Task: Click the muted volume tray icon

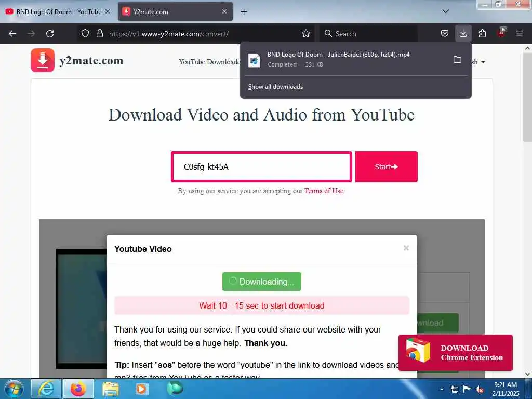Action: tap(480, 389)
